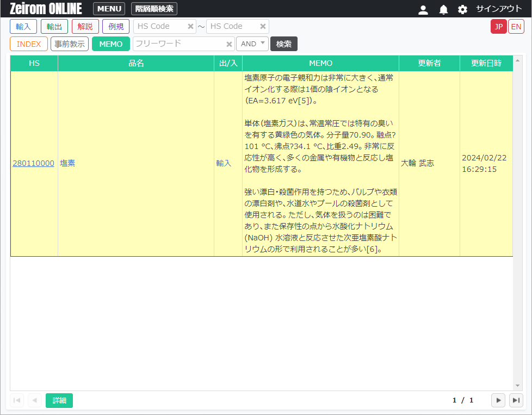Expand the AND operator dropdown
This screenshot has width=532, height=415.
click(252, 44)
